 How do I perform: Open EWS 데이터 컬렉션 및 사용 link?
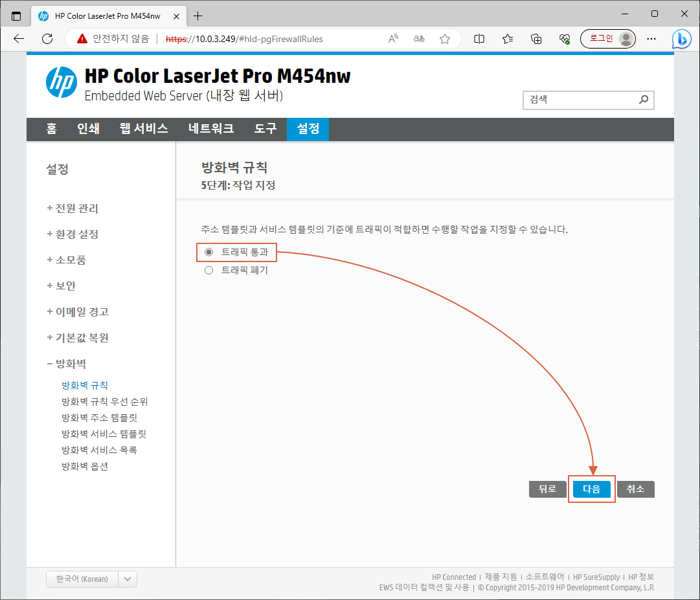click(424, 588)
